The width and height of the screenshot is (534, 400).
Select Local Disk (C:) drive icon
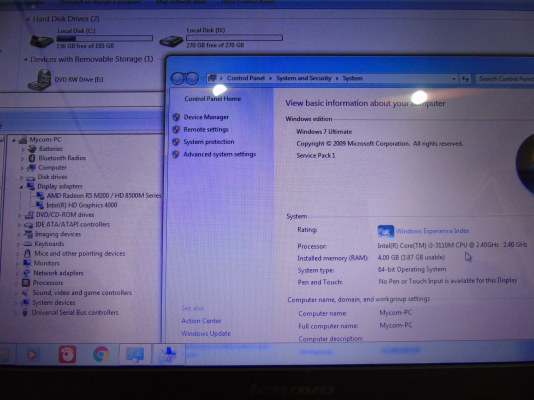pyautogui.click(x=41, y=41)
